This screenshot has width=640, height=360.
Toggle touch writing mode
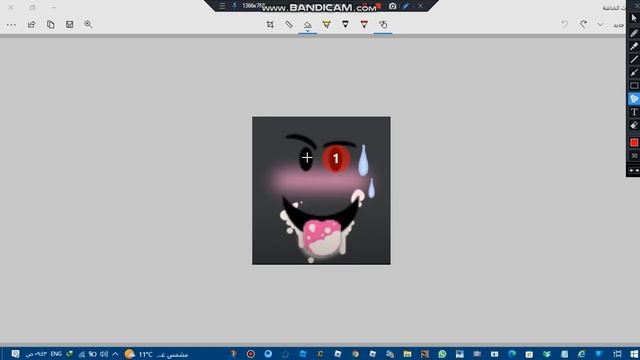[x=383, y=24]
